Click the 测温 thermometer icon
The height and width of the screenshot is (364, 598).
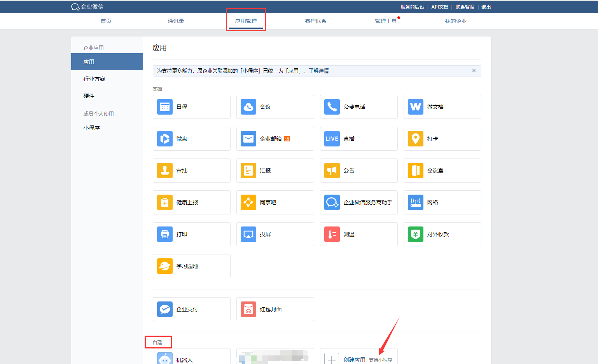click(332, 234)
